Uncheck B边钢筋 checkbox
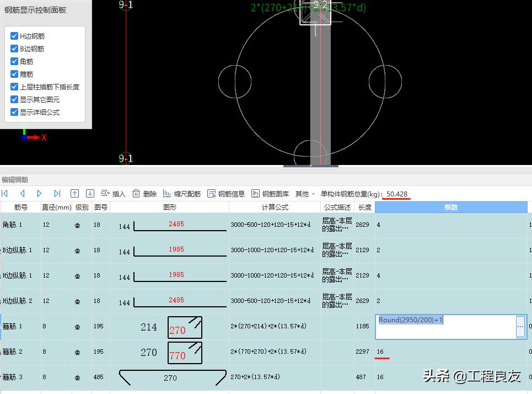The height and width of the screenshot is (394, 532). [x=14, y=49]
